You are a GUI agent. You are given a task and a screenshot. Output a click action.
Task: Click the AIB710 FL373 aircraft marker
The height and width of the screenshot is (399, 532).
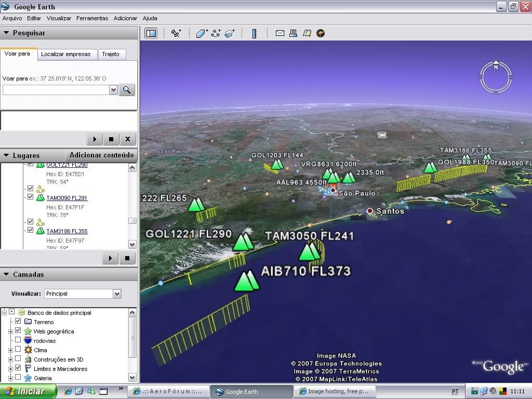pos(247,281)
